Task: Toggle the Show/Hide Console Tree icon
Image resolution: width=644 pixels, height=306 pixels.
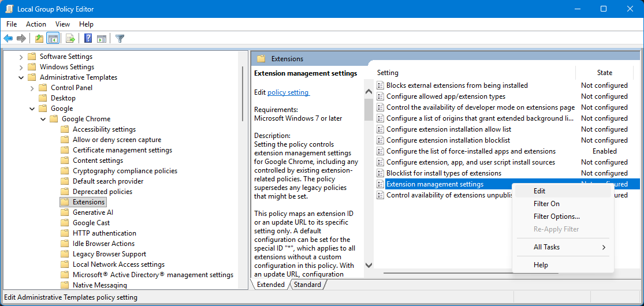Action: tap(53, 39)
